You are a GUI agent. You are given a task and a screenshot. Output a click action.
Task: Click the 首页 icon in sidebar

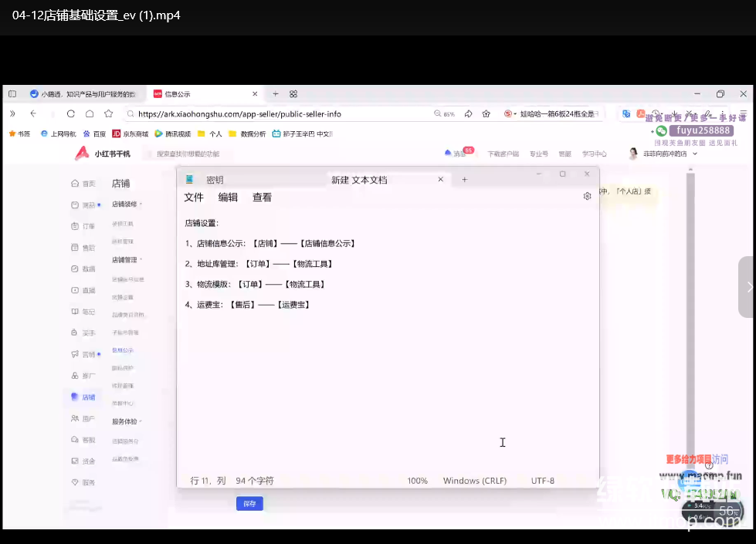pyautogui.click(x=75, y=184)
